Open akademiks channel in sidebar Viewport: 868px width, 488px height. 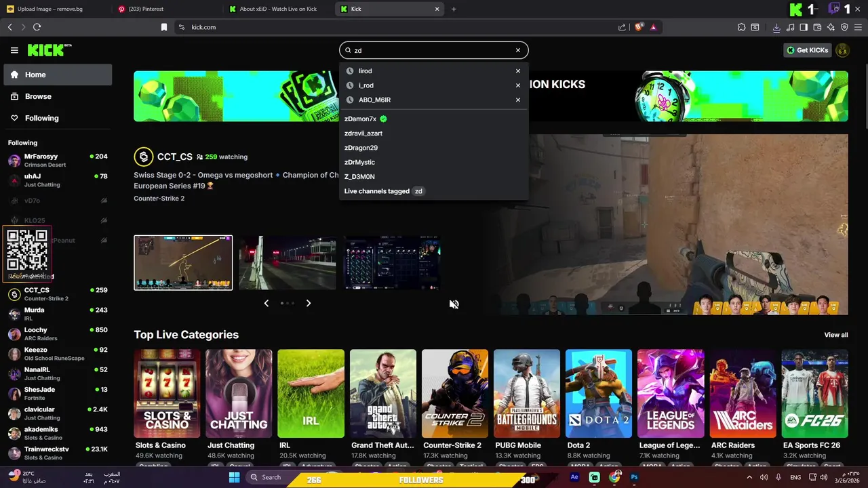(58, 433)
